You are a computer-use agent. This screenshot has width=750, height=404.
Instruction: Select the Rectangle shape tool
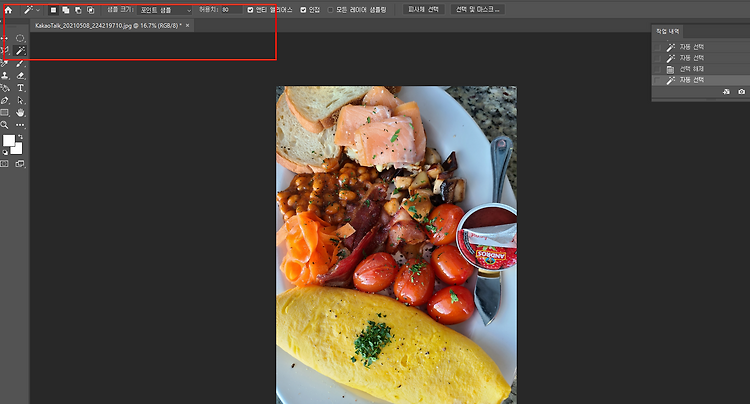coord(5,113)
